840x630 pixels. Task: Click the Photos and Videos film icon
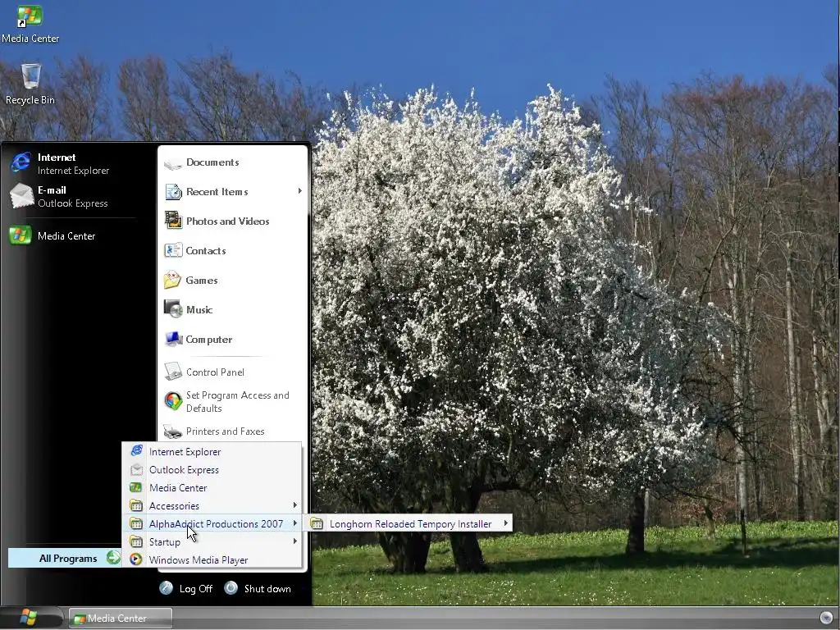tap(173, 221)
